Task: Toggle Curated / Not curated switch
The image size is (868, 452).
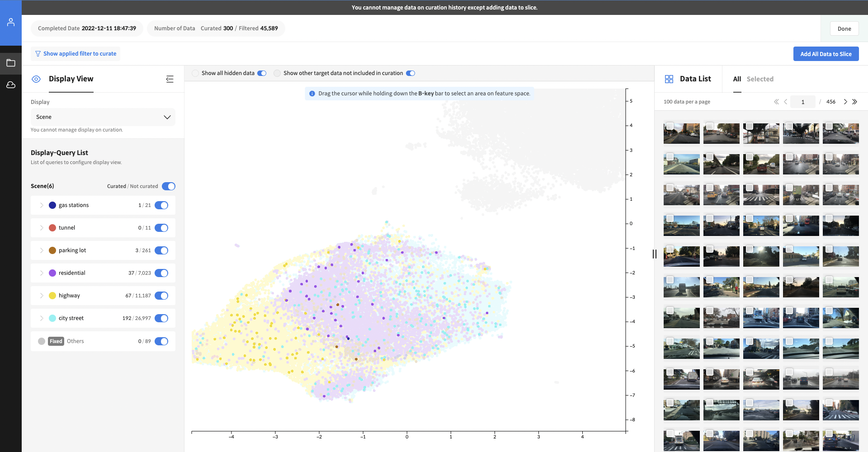Action: click(x=169, y=186)
